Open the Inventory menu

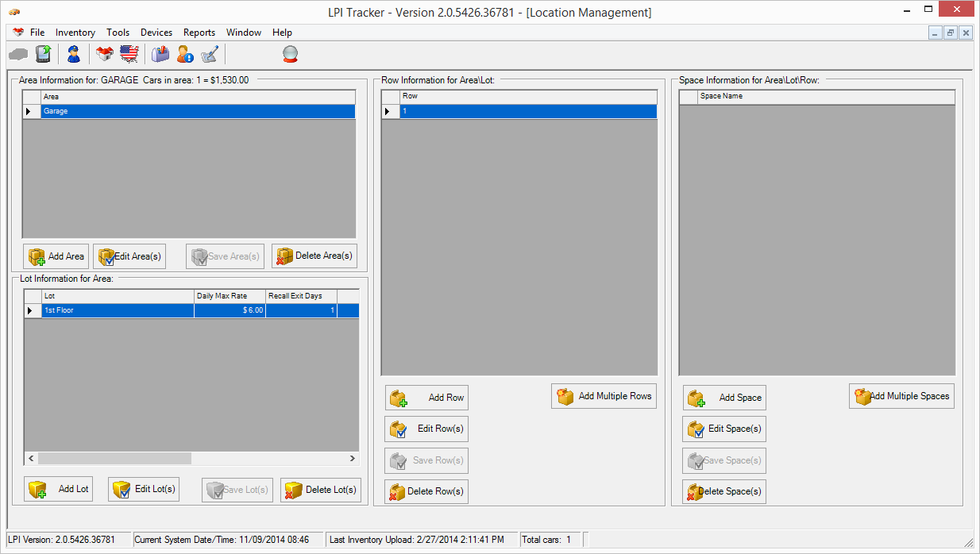75,33
